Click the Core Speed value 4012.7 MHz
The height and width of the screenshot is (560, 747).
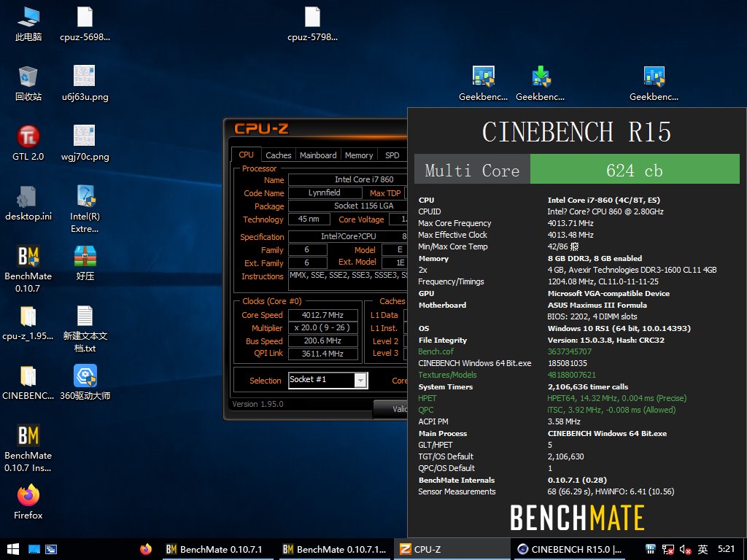pyautogui.click(x=322, y=315)
